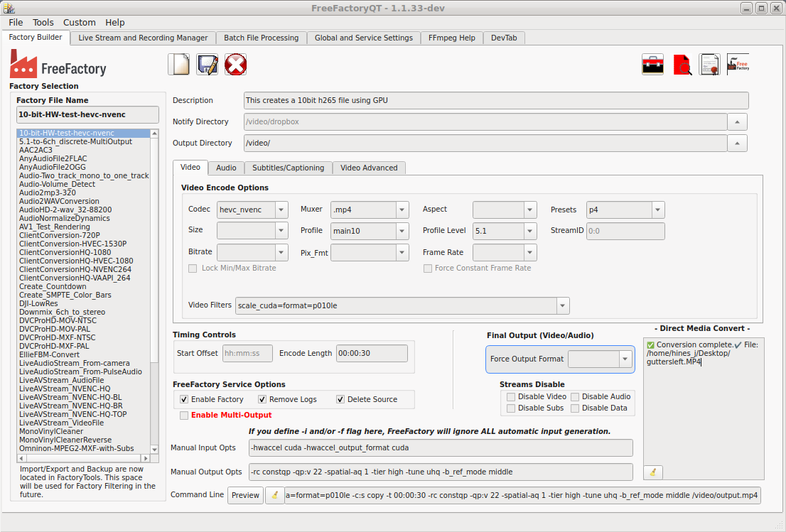Open the File menu
This screenshot has width=786, height=532.
(16, 23)
